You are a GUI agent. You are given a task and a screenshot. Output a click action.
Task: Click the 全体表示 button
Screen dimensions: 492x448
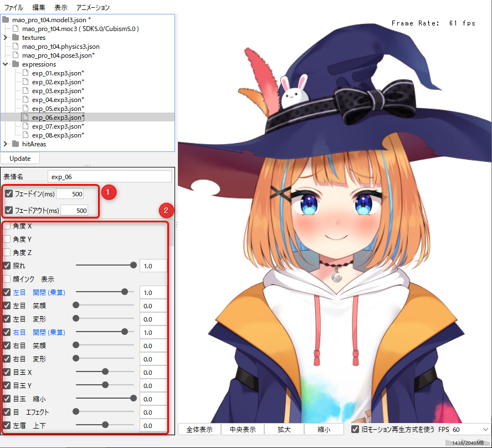[x=199, y=430]
